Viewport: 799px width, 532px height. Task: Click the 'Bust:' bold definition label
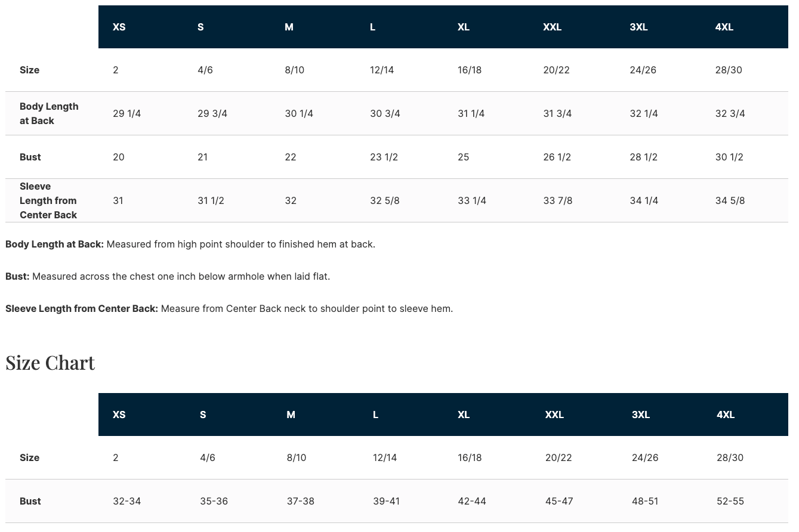[17, 276]
